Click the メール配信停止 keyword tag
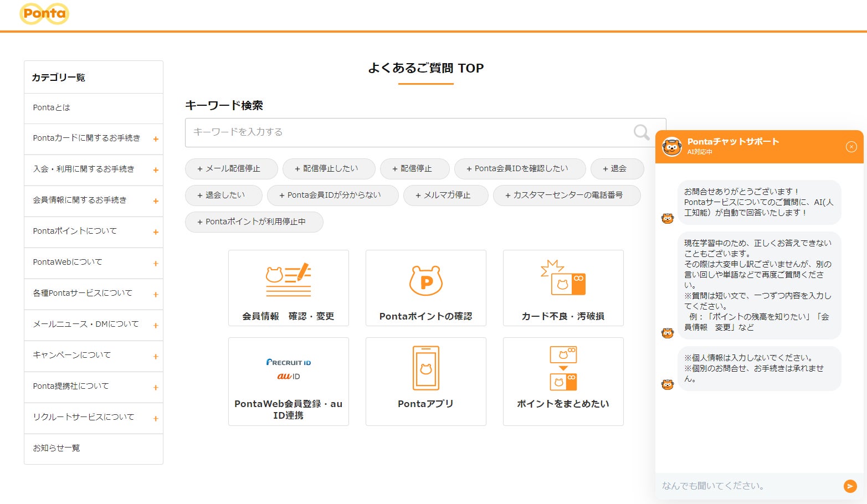This screenshot has width=867, height=504. (x=231, y=169)
